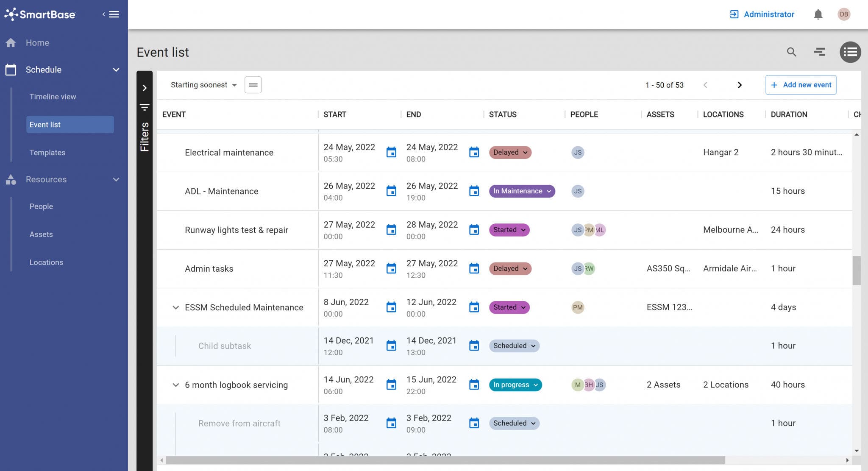Image resolution: width=868 pixels, height=471 pixels.
Task: Open the search icon in the top bar
Action: point(792,52)
